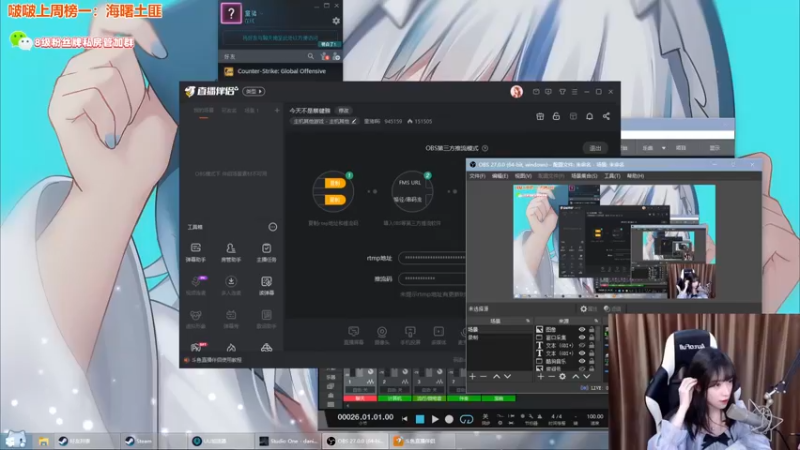
Task: Open 多人连麦 tool in the toolbox
Action: [x=231, y=286]
